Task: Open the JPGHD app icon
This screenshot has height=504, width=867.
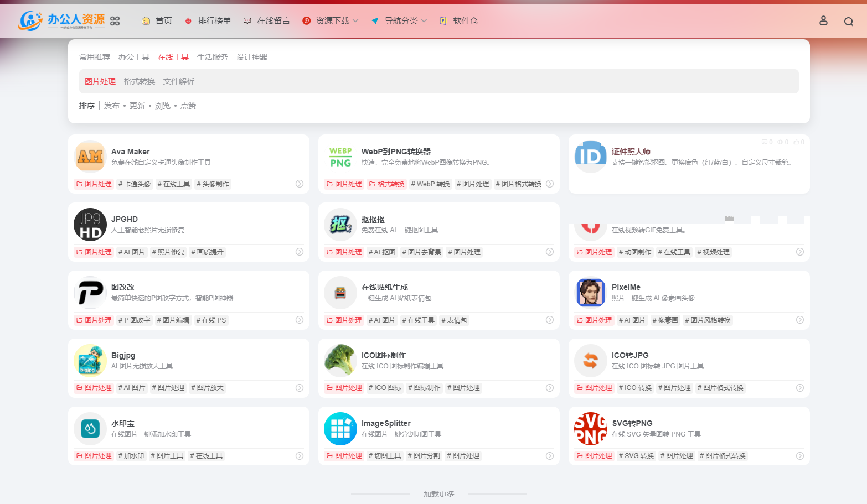Action: [x=90, y=225]
